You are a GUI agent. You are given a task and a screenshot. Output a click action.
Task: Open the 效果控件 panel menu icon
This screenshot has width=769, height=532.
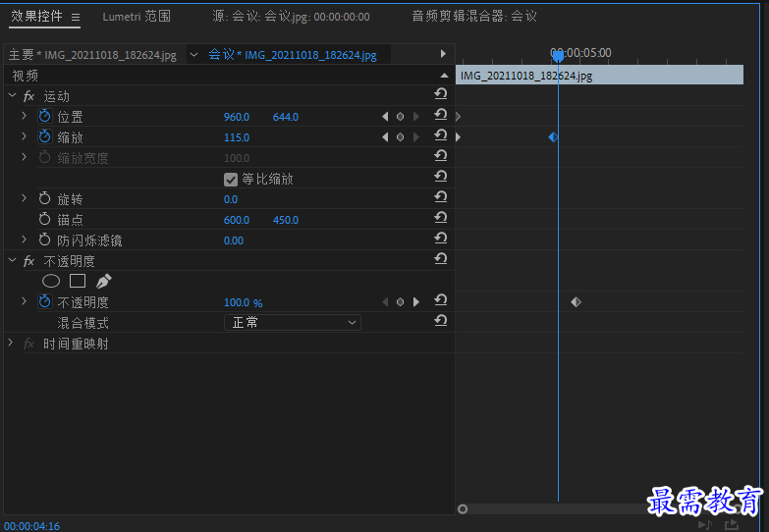(75, 17)
